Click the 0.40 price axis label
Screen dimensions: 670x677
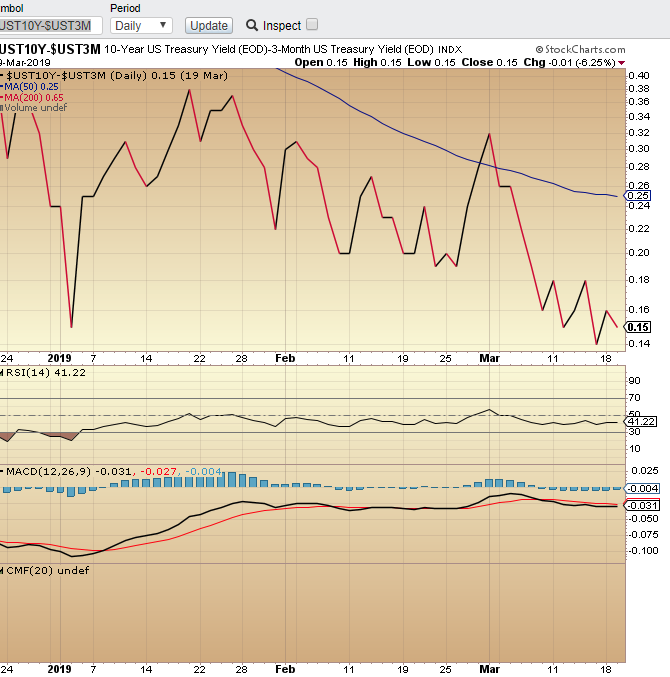point(638,76)
